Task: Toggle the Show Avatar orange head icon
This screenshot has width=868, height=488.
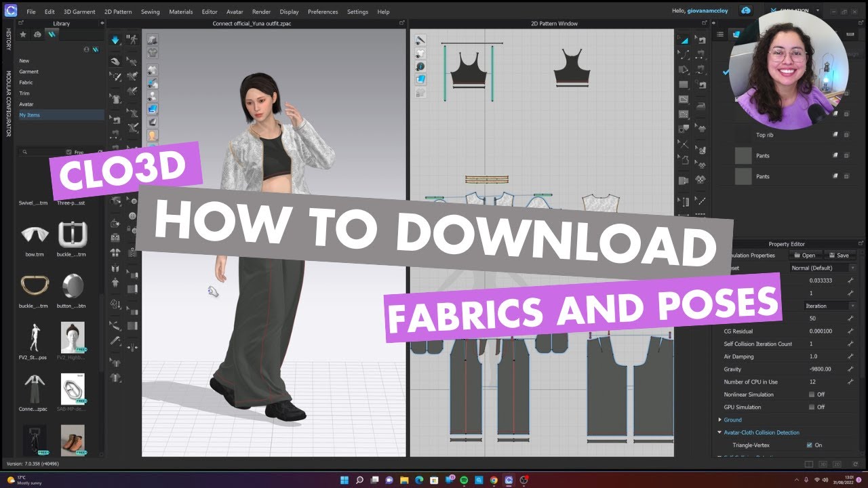Action: (x=153, y=136)
